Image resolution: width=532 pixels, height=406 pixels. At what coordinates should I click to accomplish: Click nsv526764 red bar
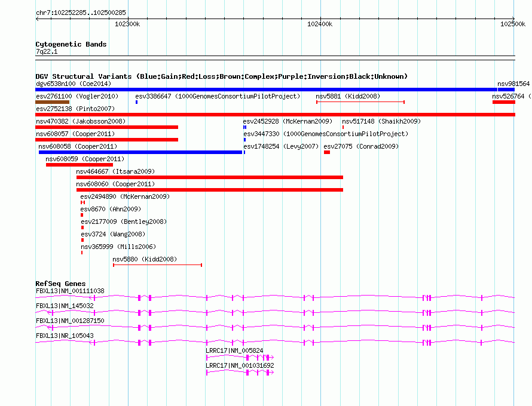504,102
